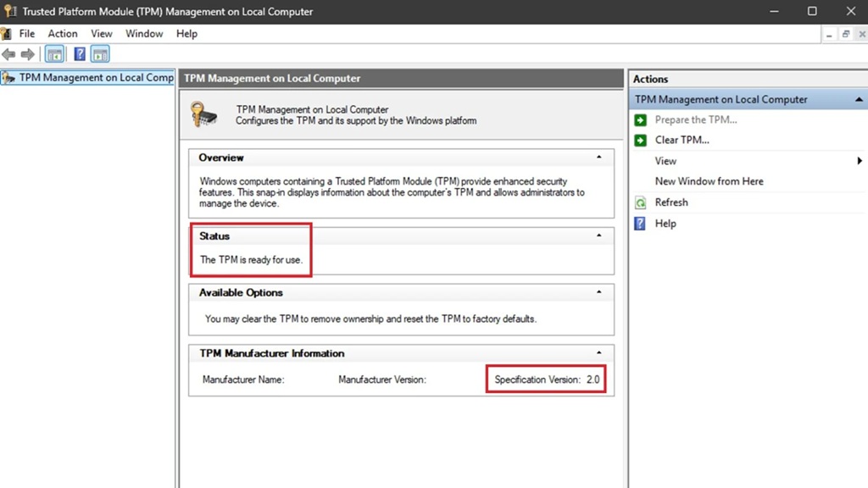
Task: Toggle Show/Hide Action Pane toolbar icon
Action: 100,54
